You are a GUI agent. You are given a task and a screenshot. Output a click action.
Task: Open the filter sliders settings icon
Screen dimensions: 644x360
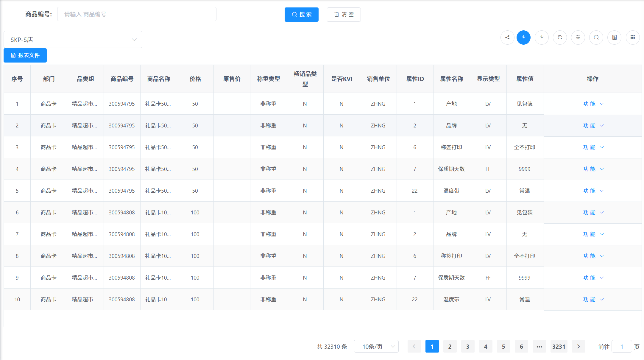coord(578,38)
